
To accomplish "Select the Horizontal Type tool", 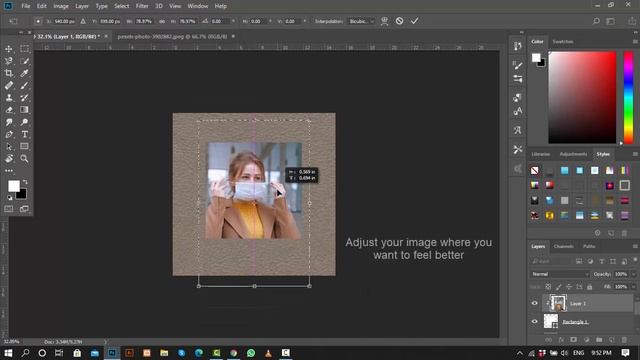I will (24, 134).
